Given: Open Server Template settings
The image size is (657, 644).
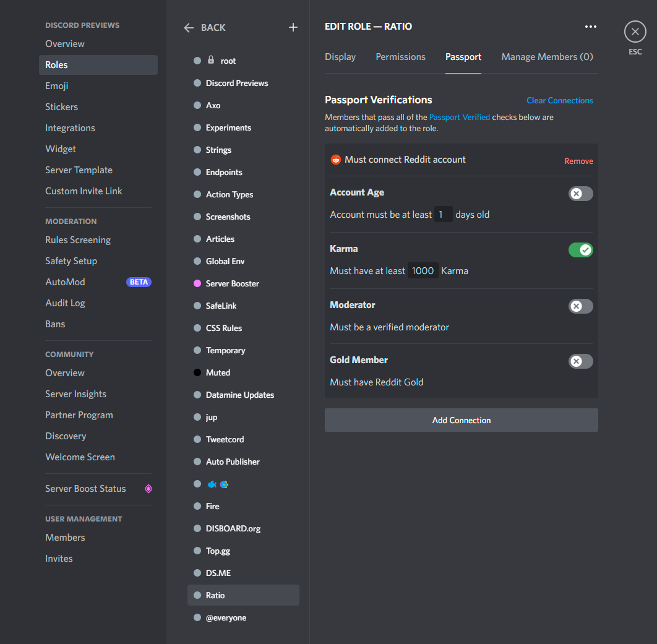Looking at the screenshot, I should tap(98, 170).
